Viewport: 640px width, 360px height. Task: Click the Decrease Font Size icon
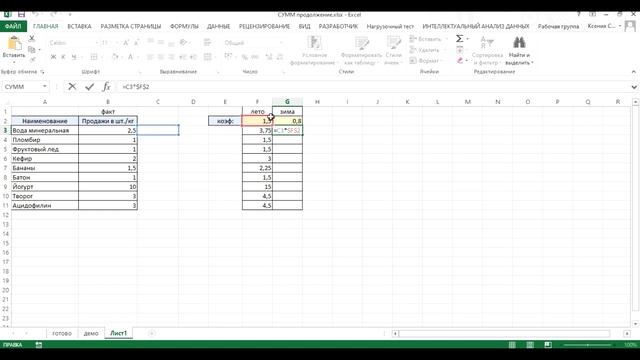137,42
